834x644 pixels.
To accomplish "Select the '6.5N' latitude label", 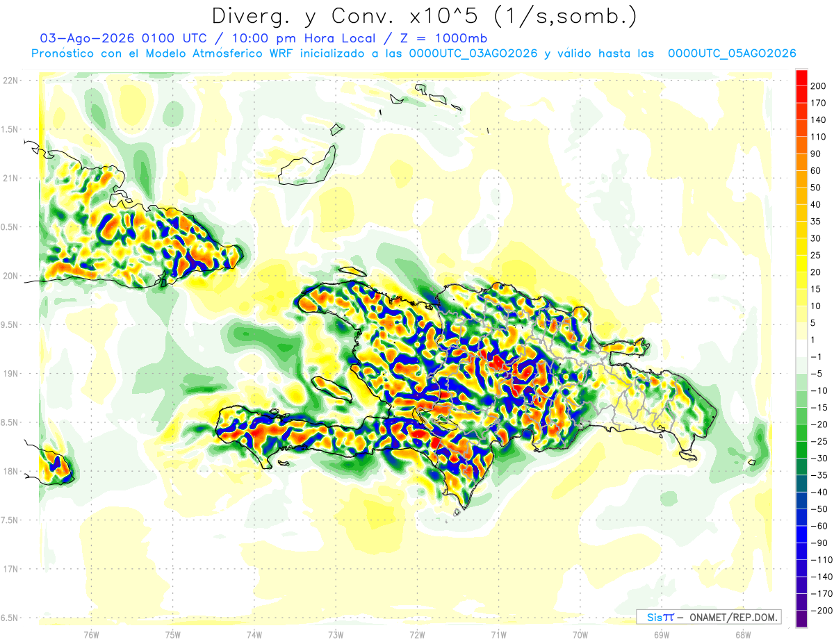I will click(10, 618).
